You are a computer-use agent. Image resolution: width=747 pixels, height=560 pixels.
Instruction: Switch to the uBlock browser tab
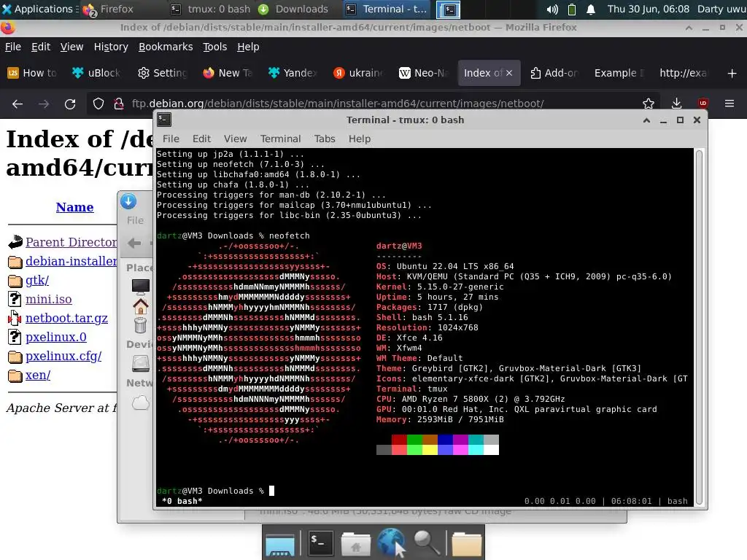click(x=97, y=73)
